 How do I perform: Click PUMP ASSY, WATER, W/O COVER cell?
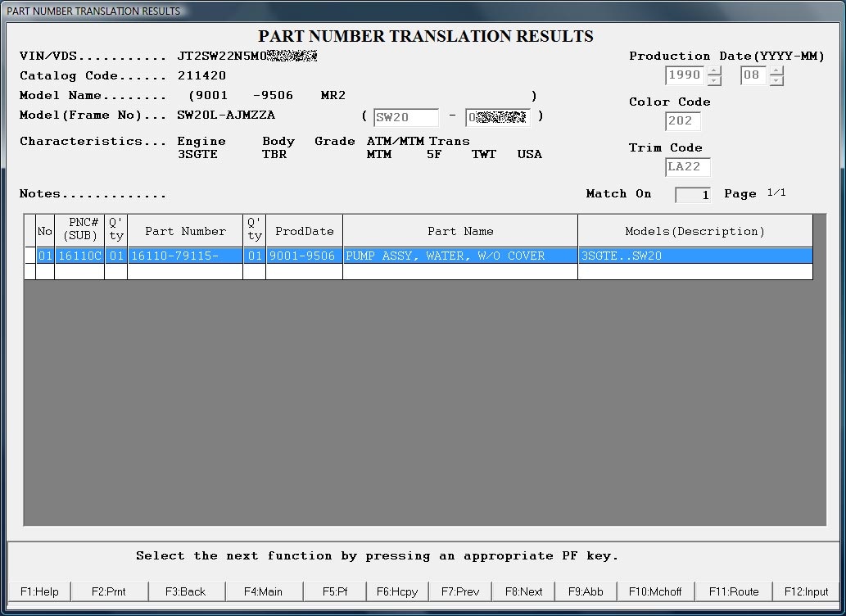tap(460, 256)
